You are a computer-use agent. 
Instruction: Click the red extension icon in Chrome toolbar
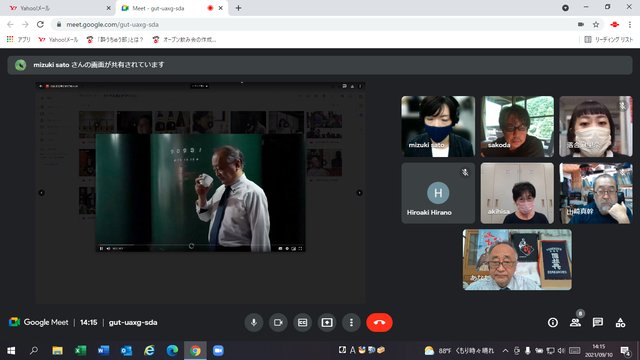(615, 24)
